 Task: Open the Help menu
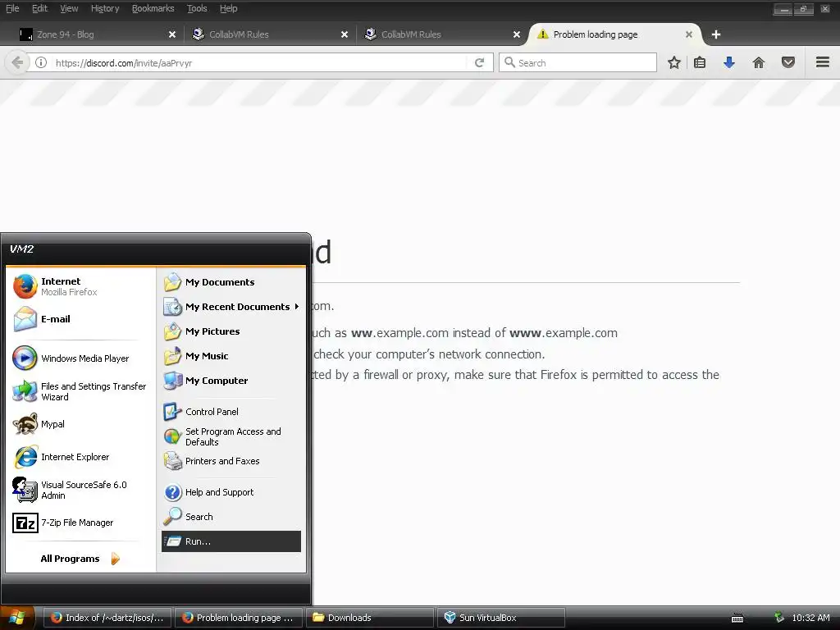tap(229, 8)
